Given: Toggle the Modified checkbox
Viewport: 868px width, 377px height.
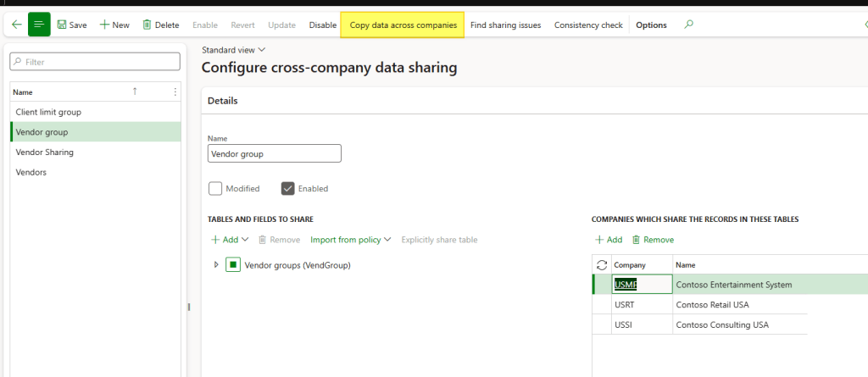Looking at the screenshot, I should (x=215, y=188).
